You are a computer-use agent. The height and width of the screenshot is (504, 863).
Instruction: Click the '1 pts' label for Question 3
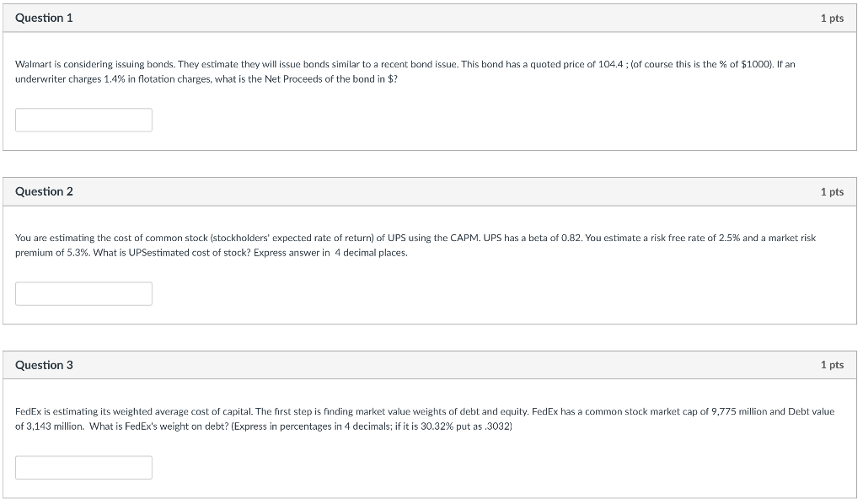[x=833, y=365]
